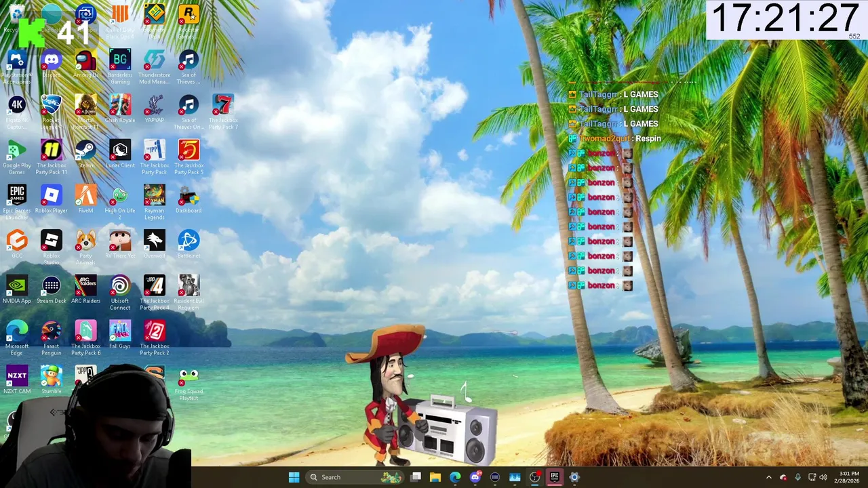Open the ARC Raiders desktop icon
This screenshot has height=488, width=868.
(85, 290)
